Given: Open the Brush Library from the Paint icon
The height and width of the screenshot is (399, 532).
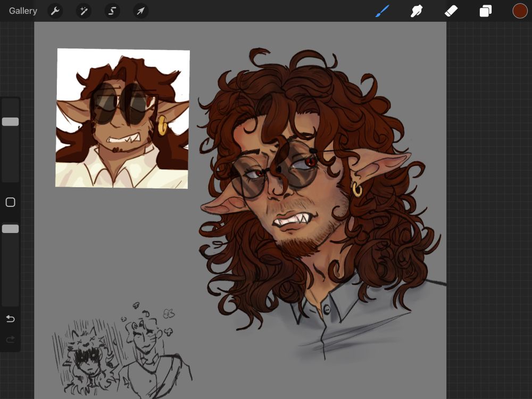Looking at the screenshot, I should tap(382, 11).
